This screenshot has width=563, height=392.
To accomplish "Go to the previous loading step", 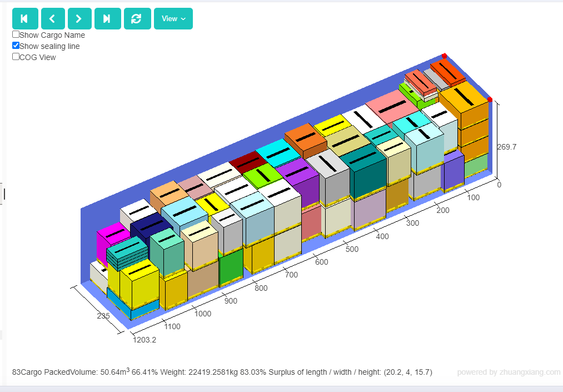I will (x=53, y=19).
